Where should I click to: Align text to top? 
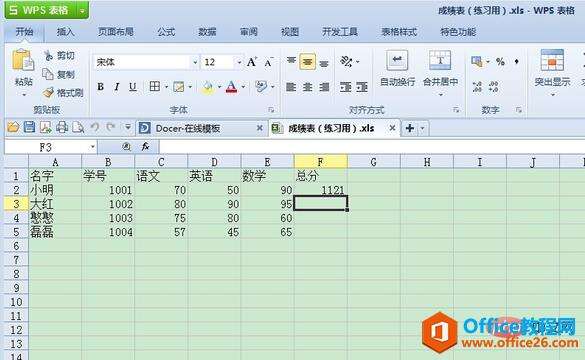point(291,61)
